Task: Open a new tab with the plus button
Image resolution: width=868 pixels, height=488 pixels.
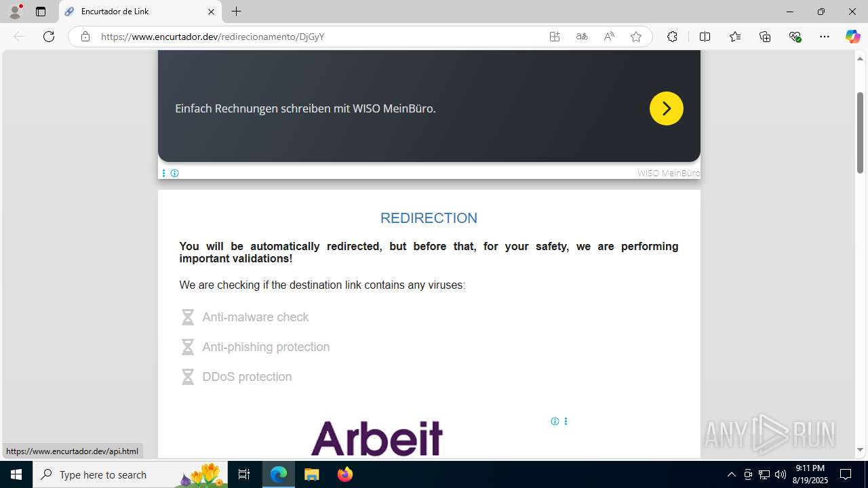Action: (x=236, y=12)
